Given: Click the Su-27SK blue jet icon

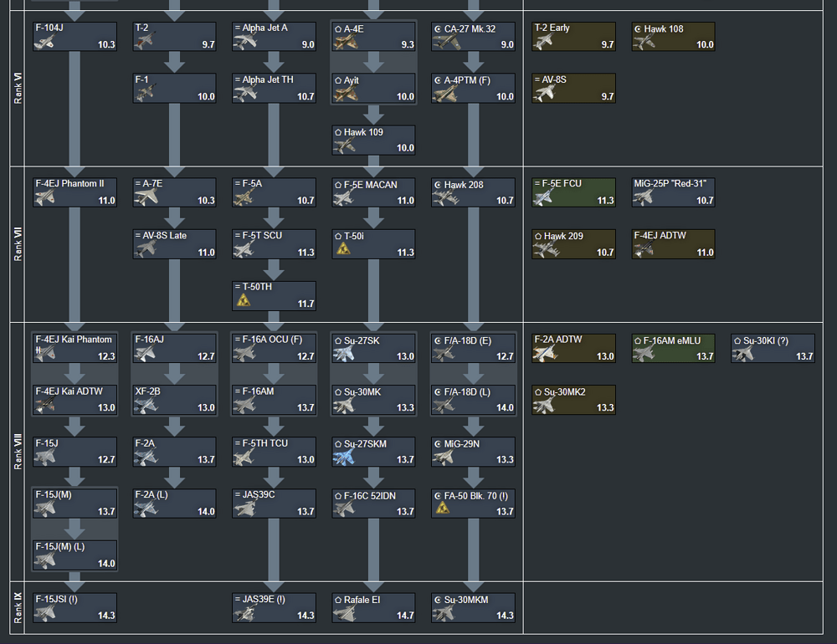Looking at the screenshot, I should coord(343,354).
